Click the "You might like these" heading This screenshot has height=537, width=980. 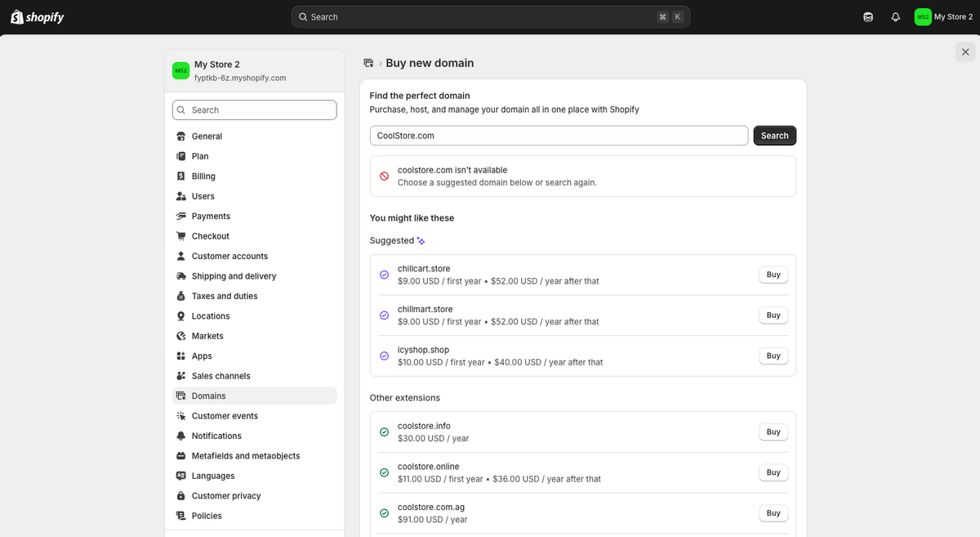pyautogui.click(x=412, y=218)
